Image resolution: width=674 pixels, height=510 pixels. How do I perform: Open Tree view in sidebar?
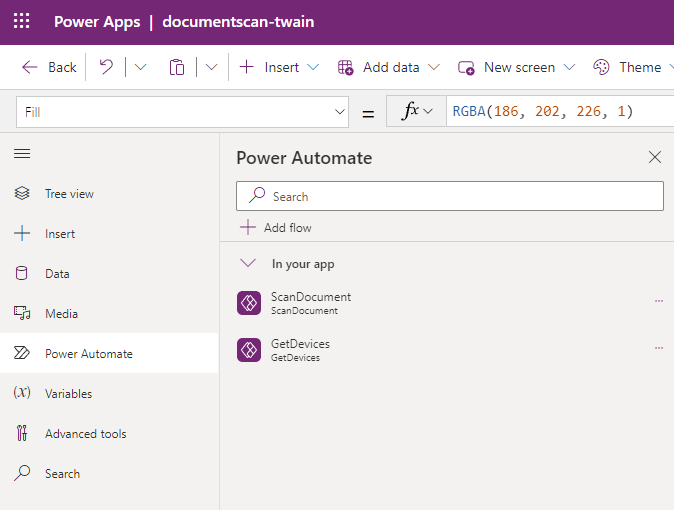point(69,194)
